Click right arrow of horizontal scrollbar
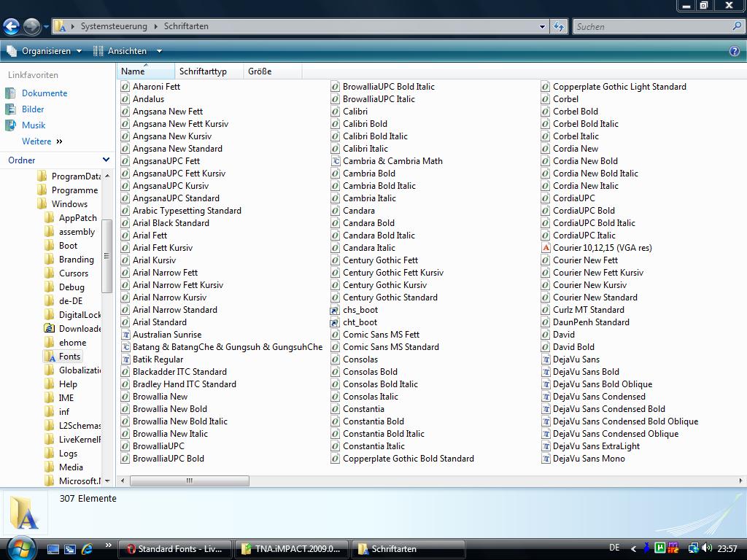Screen dimensions: 747x560 click(x=740, y=481)
